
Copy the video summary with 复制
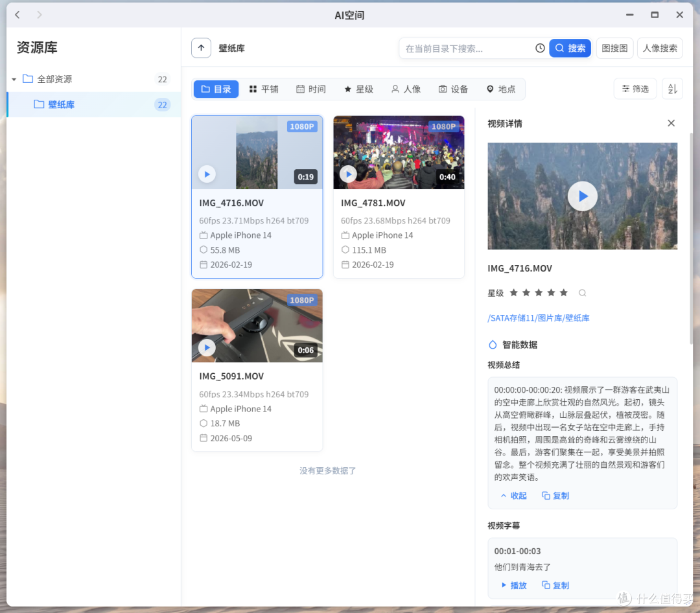555,496
